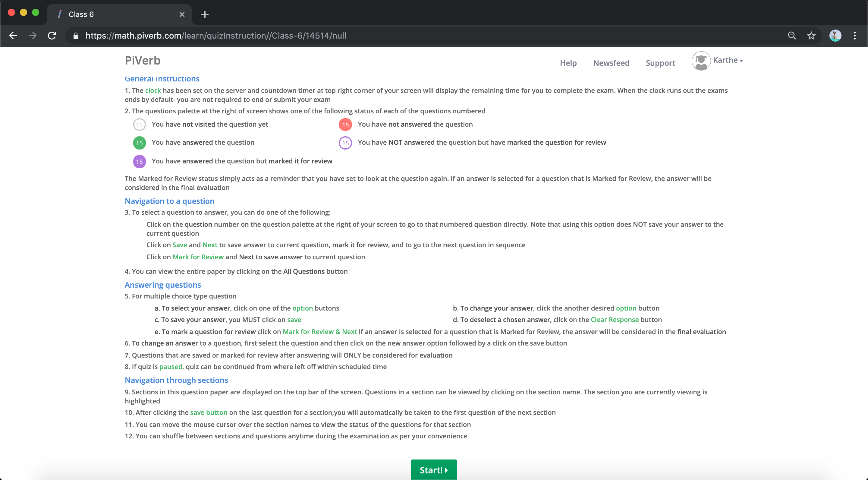Screen dimensions: 868x480
Task: Click the not-visited question status icon (grey circle 15)
Action: pos(140,124)
